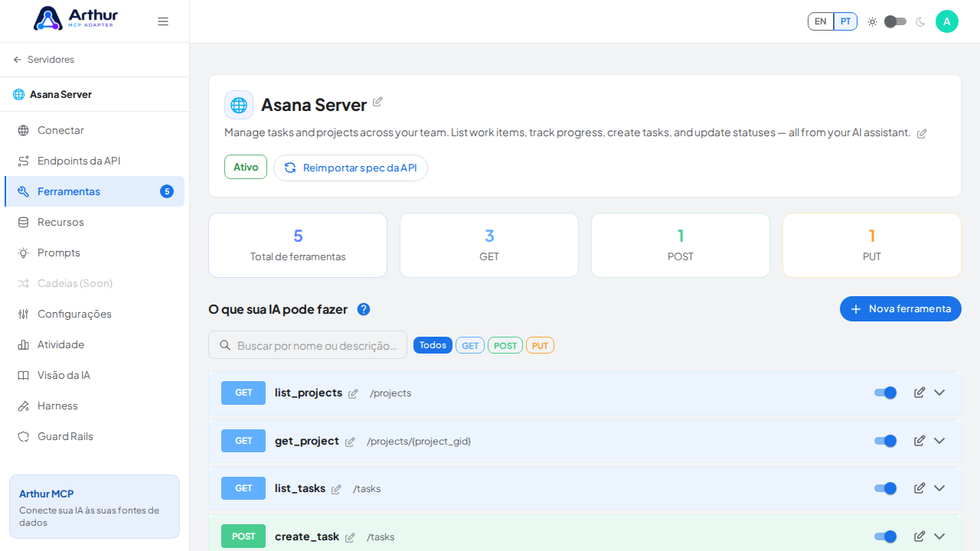Click the sun light-mode icon
This screenshot has width=980, height=551.
tap(872, 21)
